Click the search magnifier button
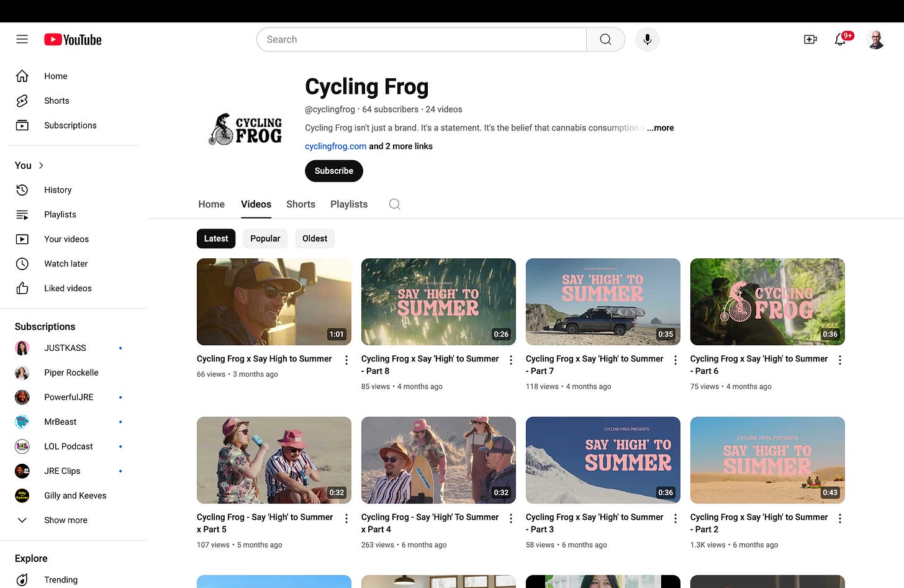 (605, 39)
